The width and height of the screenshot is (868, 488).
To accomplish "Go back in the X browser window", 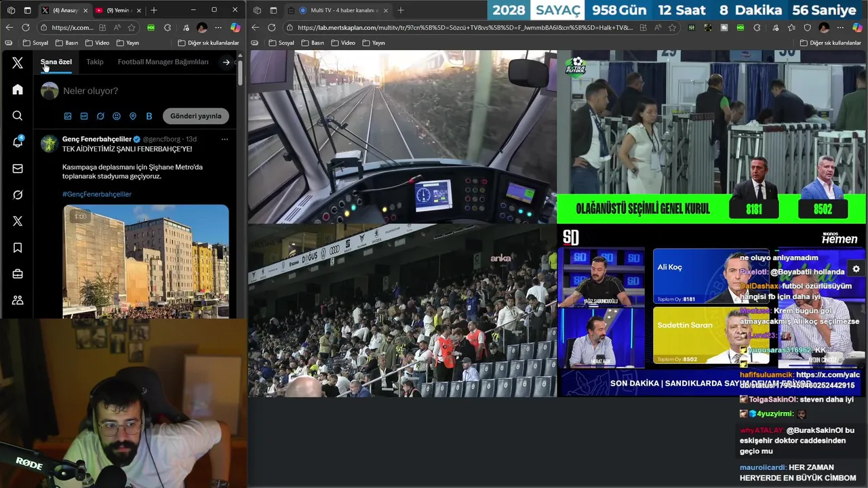I will 9,27.
